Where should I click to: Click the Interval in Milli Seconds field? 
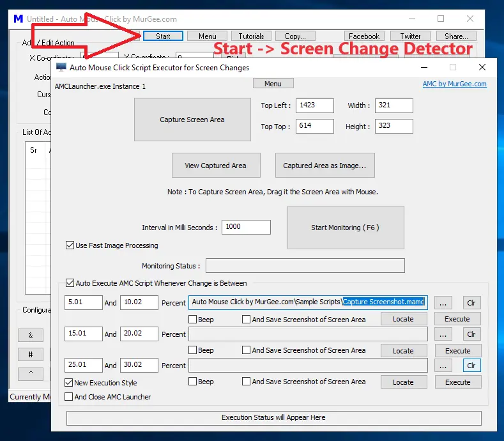tap(246, 227)
